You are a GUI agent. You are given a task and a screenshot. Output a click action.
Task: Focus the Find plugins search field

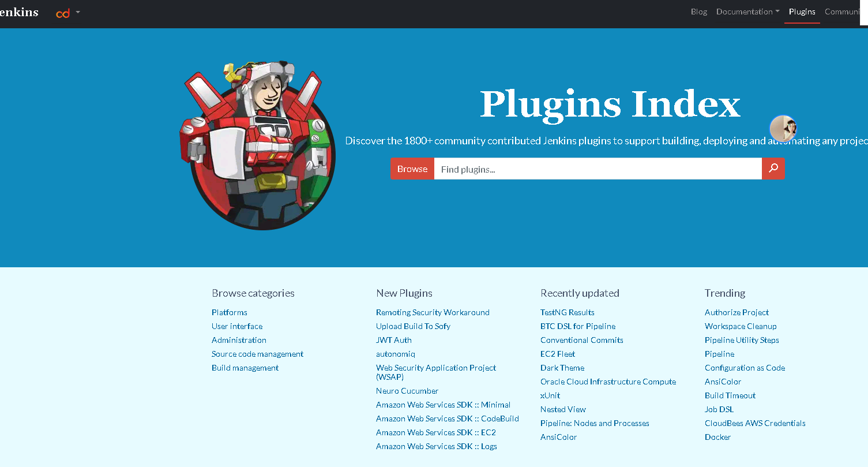(598, 169)
